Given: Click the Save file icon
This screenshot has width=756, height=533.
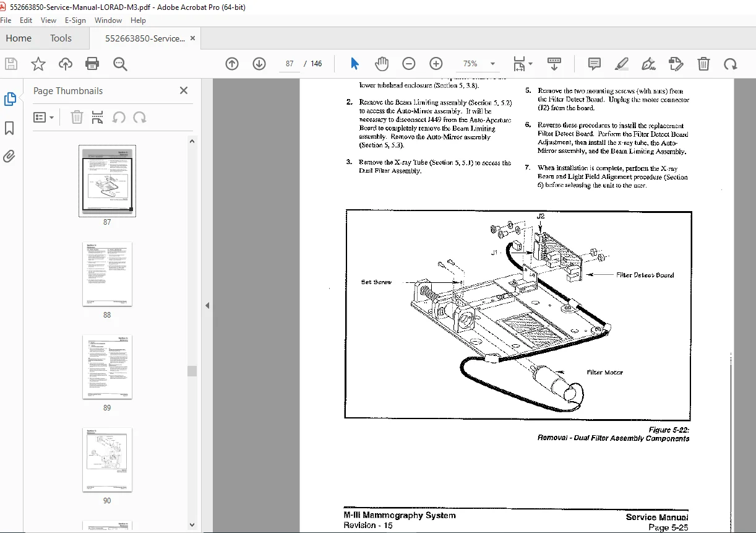Looking at the screenshot, I should pos(11,64).
